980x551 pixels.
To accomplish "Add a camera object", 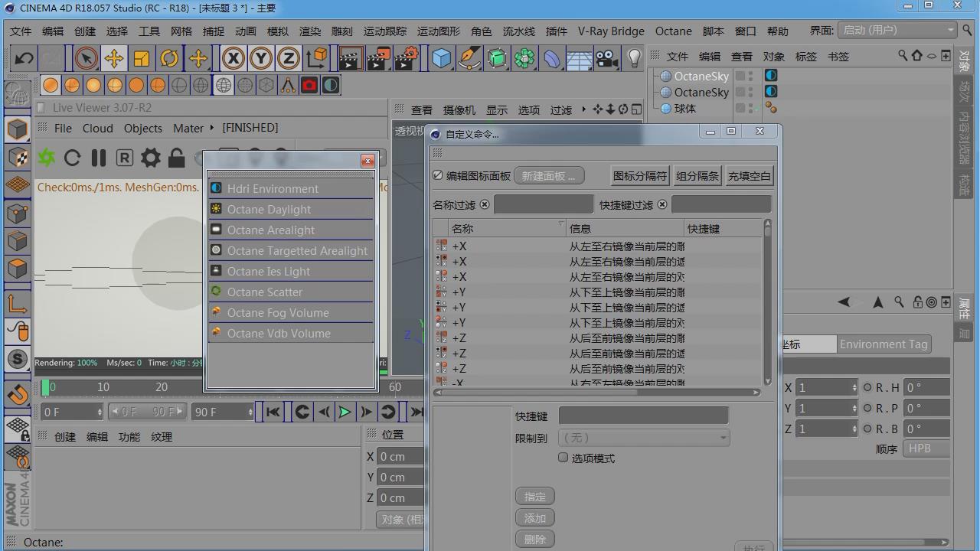I will pos(607,58).
